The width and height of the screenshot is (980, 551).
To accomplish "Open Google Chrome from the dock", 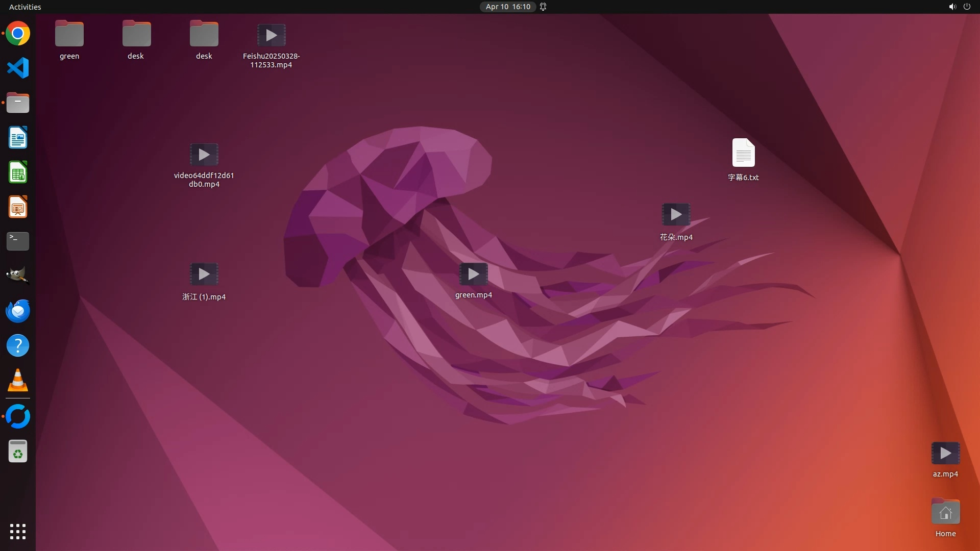I will pyautogui.click(x=18, y=34).
